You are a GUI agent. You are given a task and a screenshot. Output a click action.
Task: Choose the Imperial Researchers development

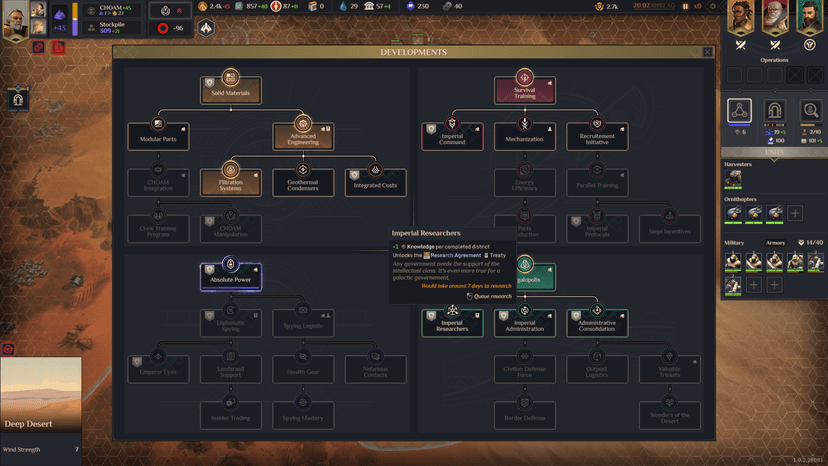click(452, 323)
